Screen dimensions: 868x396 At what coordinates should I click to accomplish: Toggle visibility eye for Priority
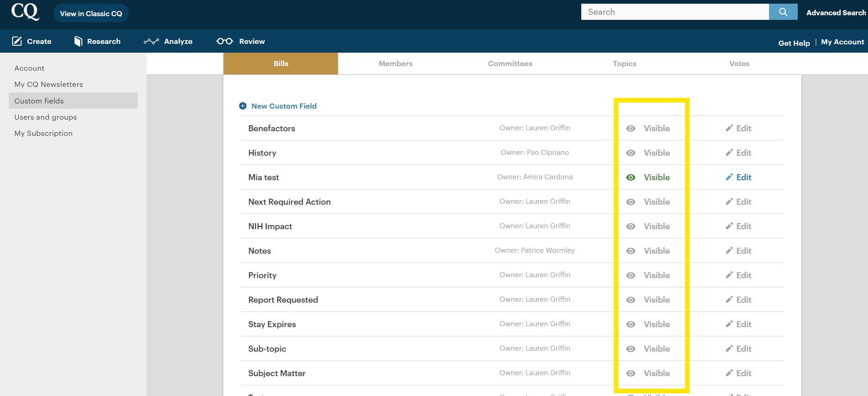(x=631, y=275)
